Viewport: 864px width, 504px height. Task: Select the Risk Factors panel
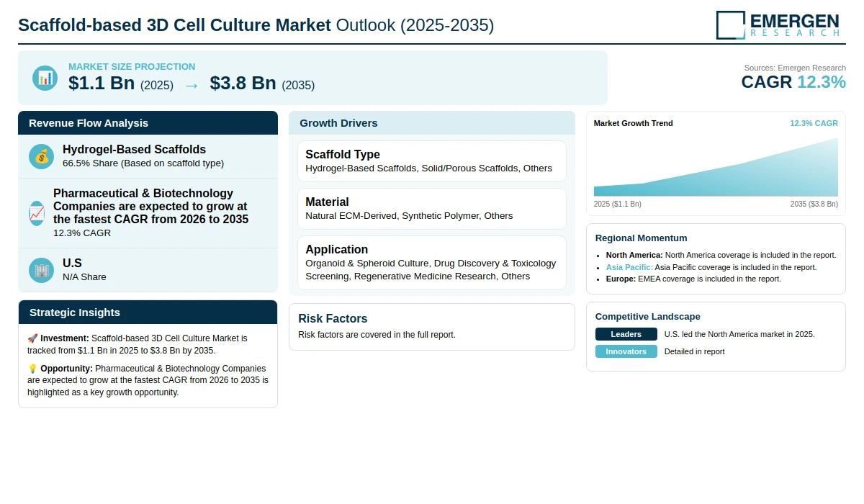coord(432,327)
